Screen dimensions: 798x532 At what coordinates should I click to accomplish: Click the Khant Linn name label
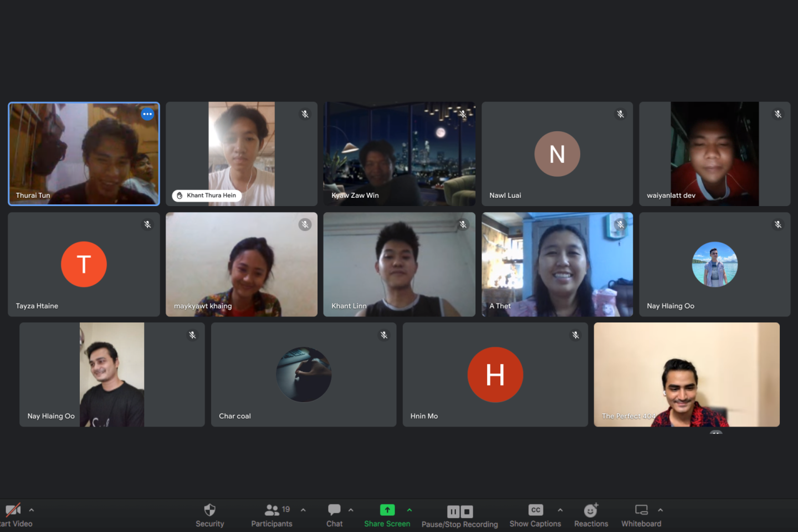[x=349, y=306]
